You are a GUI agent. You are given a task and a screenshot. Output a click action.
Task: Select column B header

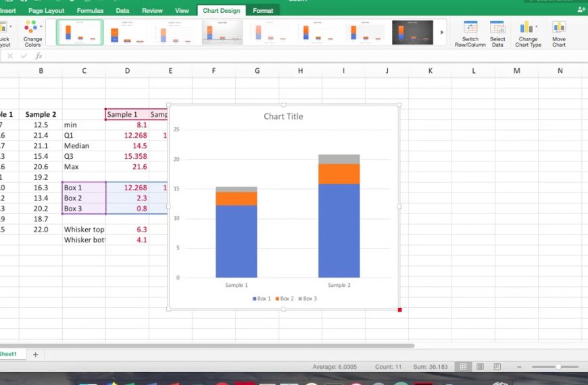(41, 70)
